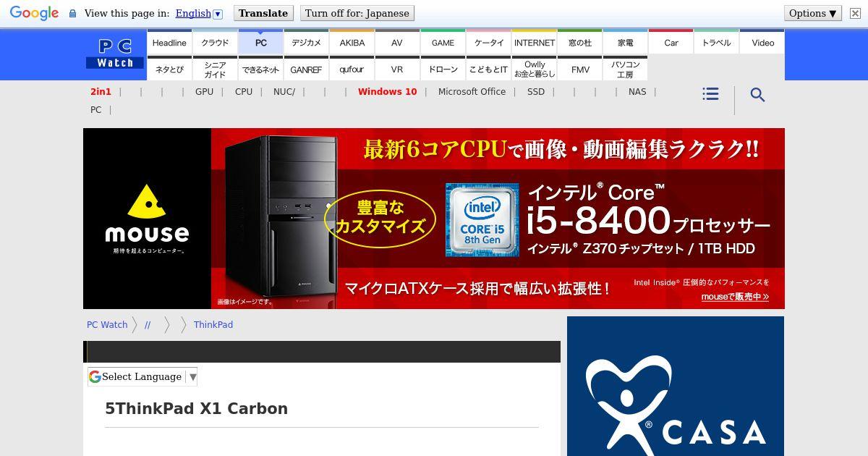Screen dimensions: 868x456
Task: Click the GPU topic link
Action: (x=204, y=92)
